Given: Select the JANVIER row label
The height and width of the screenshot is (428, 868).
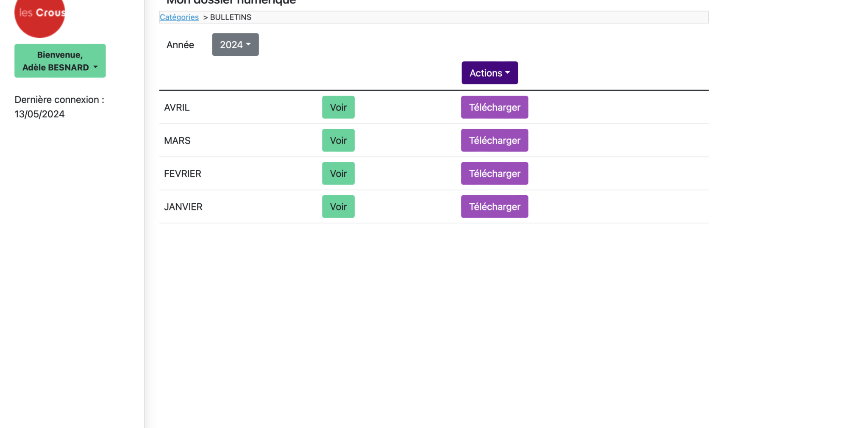Looking at the screenshot, I should click(x=183, y=207).
